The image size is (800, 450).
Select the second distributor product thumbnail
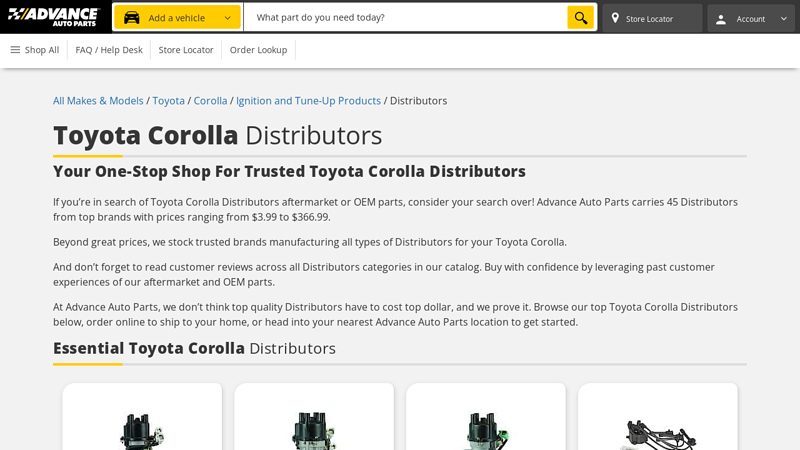(x=314, y=428)
